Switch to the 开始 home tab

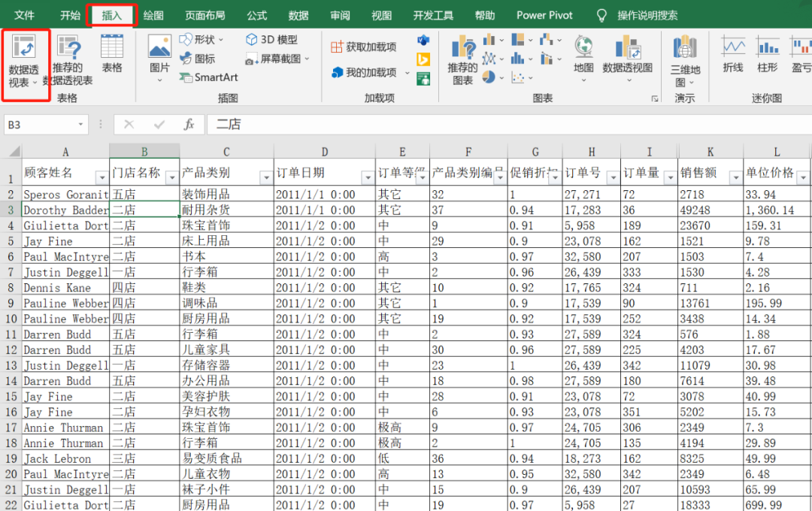pyautogui.click(x=70, y=16)
